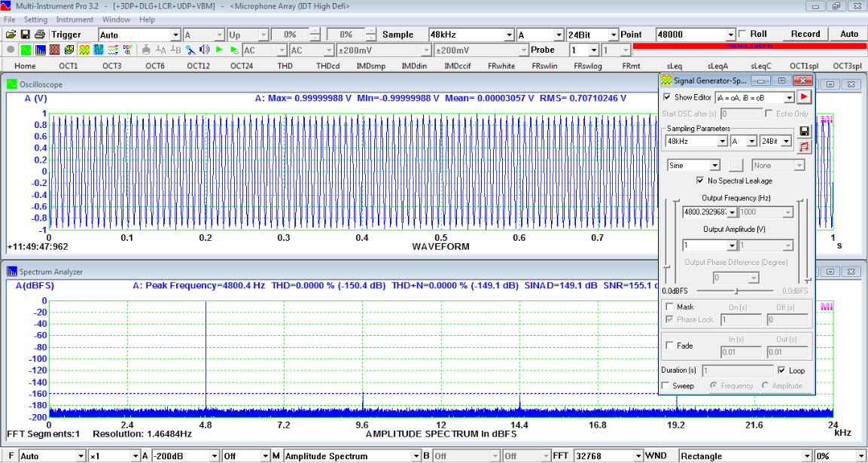This screenshot has height=463, width=868.
Task: Click the Save floppy disk icon in main toolbar
Action: point(25,35)
